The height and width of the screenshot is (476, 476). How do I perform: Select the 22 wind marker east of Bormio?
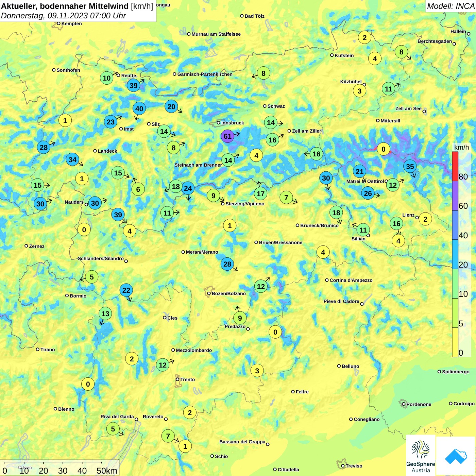coord(126,290)
